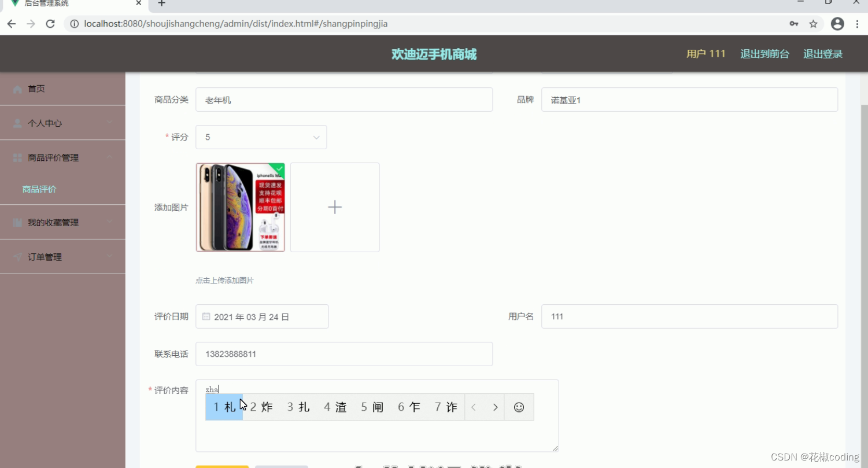Click the person icon beside 个人中心
This screenshot has height=468, width=868.
click(x=16, y=123)
